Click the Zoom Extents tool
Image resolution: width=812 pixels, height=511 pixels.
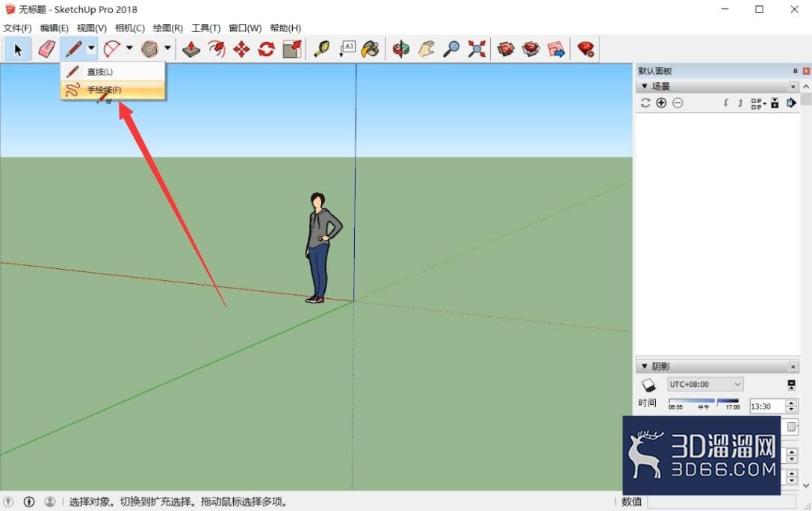477,50
